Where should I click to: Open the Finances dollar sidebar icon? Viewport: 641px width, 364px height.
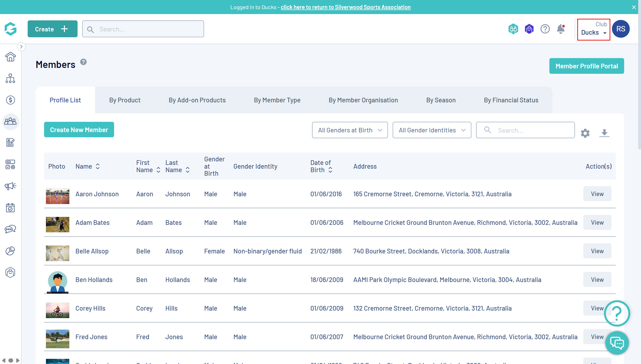10,100
